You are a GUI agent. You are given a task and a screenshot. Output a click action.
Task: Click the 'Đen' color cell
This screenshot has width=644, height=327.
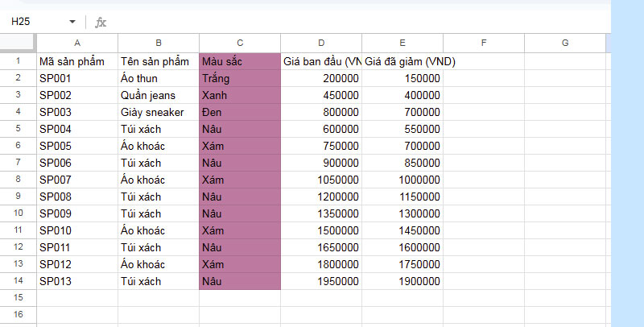(240, 112)
